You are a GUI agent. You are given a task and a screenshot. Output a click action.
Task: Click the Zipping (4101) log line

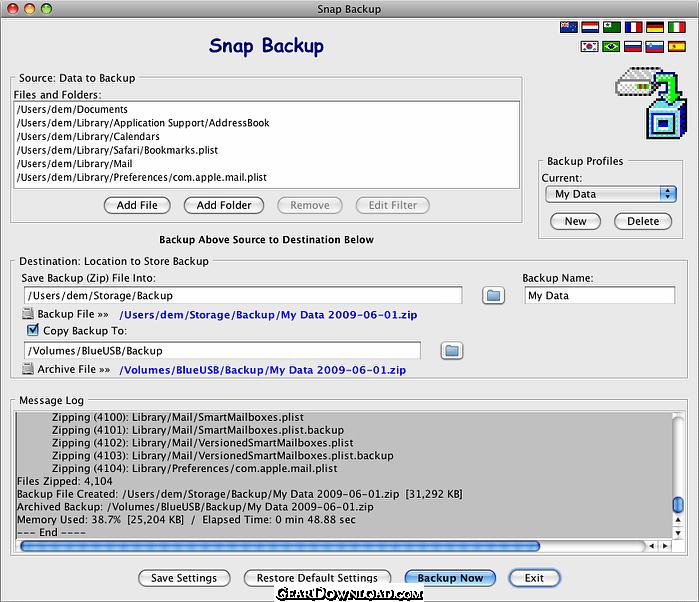[x=198, y=430]
